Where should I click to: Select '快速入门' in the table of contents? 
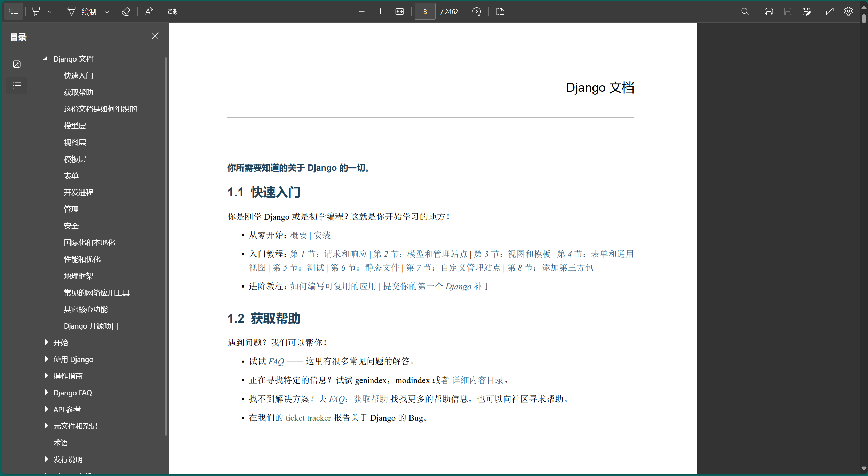(x=78, y=75)
